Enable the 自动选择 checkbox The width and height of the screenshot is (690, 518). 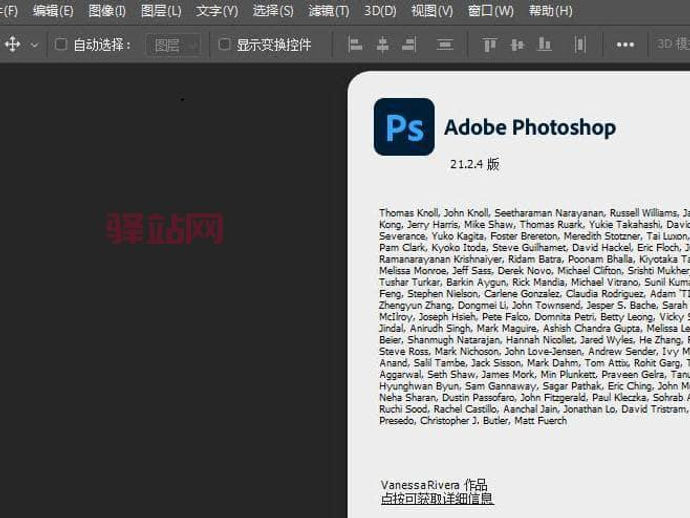61,44
